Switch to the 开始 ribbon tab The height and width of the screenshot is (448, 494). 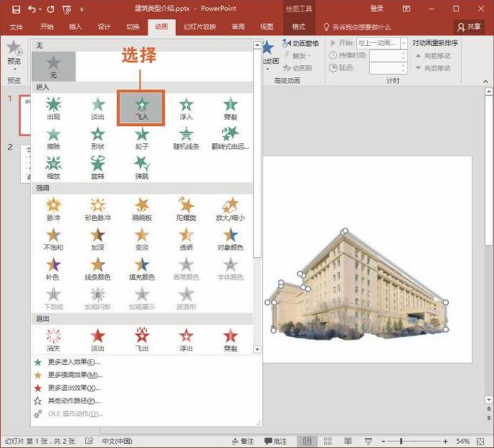[x=47, y=27]
